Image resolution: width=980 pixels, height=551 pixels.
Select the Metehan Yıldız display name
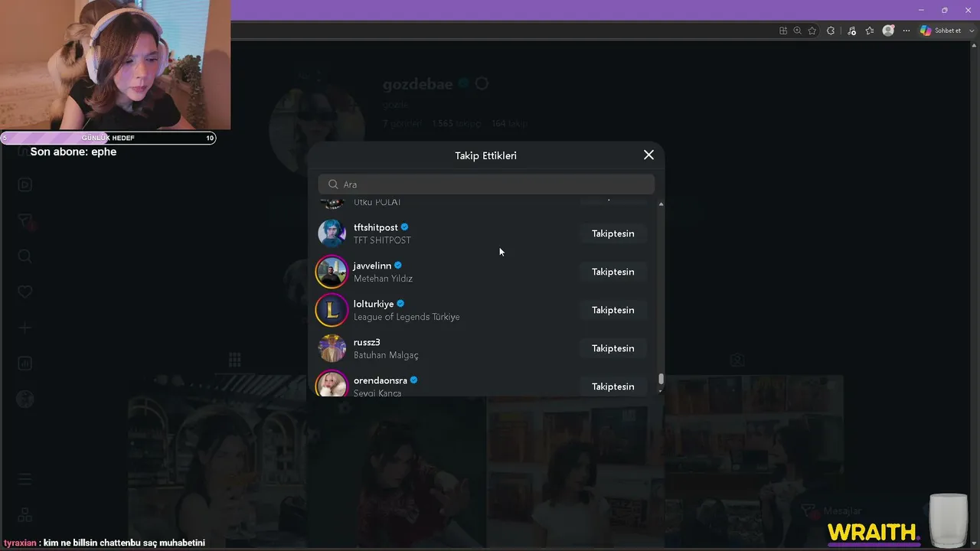pyautogui.click(x=383, y=279)
